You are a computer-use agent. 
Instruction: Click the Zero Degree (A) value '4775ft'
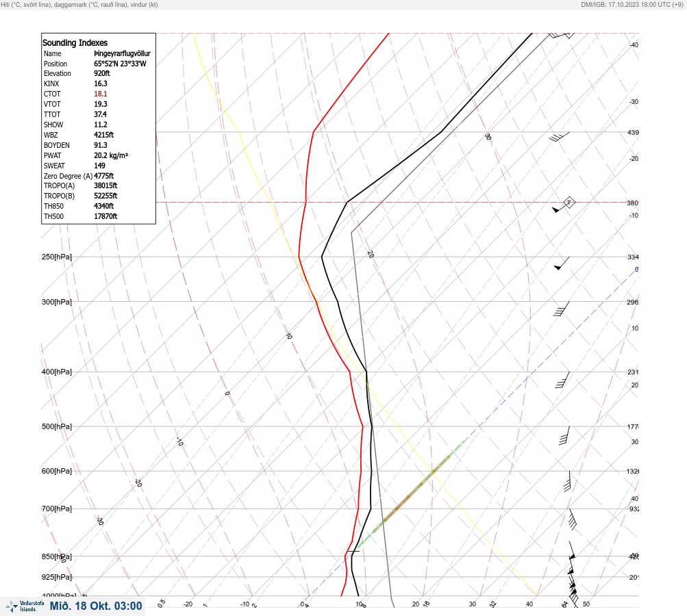click(x=104, y=176)
